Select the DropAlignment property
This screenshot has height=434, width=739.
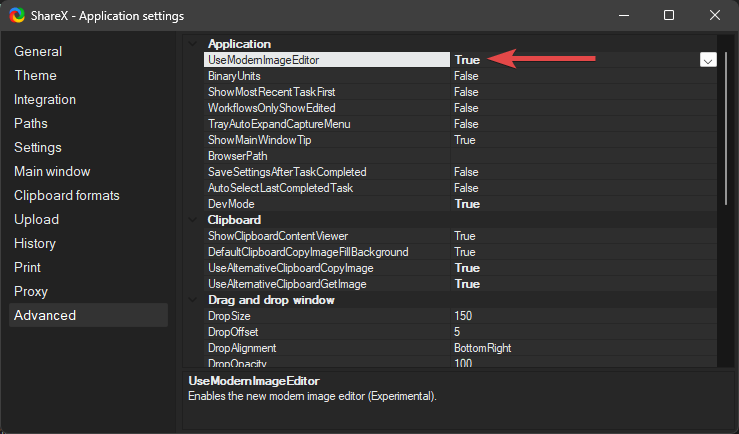(x=242, y=348)
